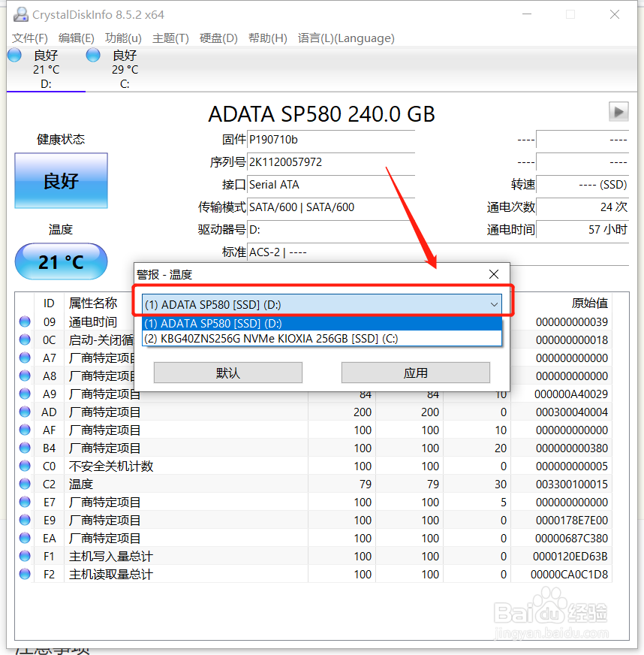Screen dimensions: 644x655
Task: Choose (1) ADATA SP580 [SSD] (D:) option
Action: (x=322, y=323)
